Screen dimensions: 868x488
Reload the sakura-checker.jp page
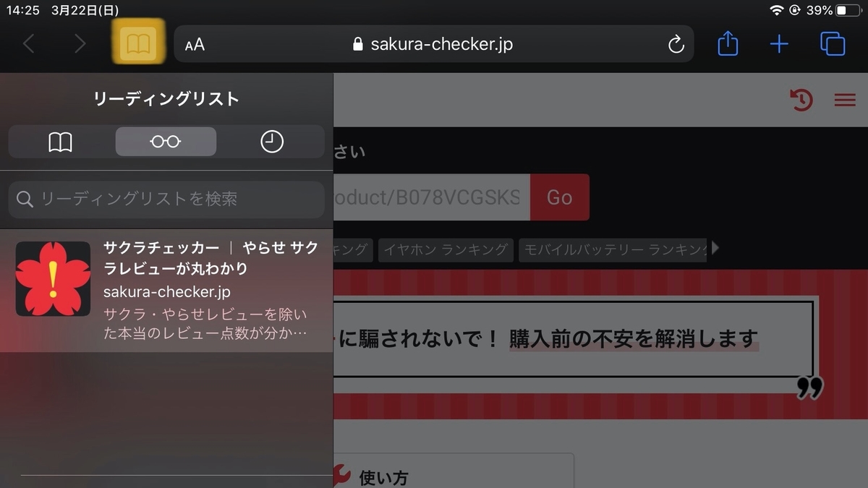(676, 43)
